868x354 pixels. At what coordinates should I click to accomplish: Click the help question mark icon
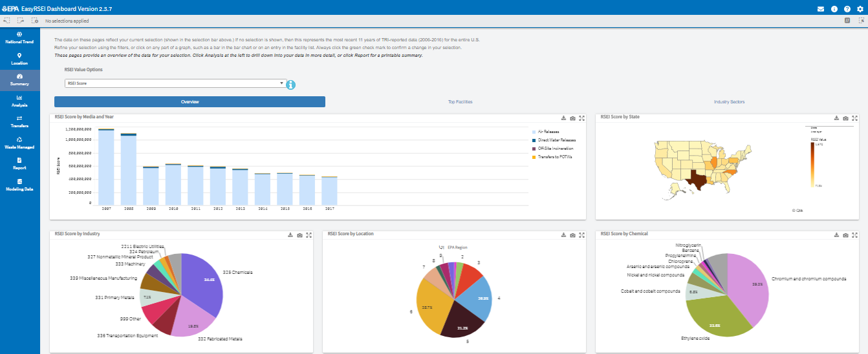coord(847,9)
